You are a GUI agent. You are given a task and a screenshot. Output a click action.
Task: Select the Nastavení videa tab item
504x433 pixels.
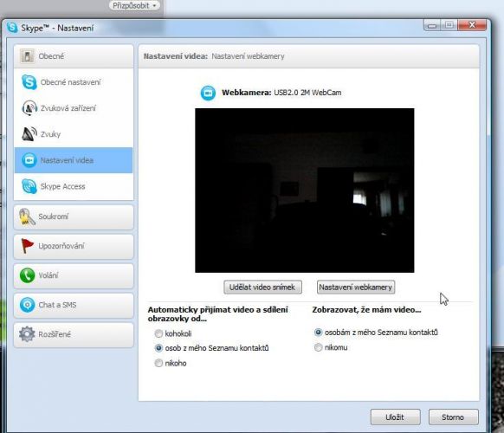point(74,160)
